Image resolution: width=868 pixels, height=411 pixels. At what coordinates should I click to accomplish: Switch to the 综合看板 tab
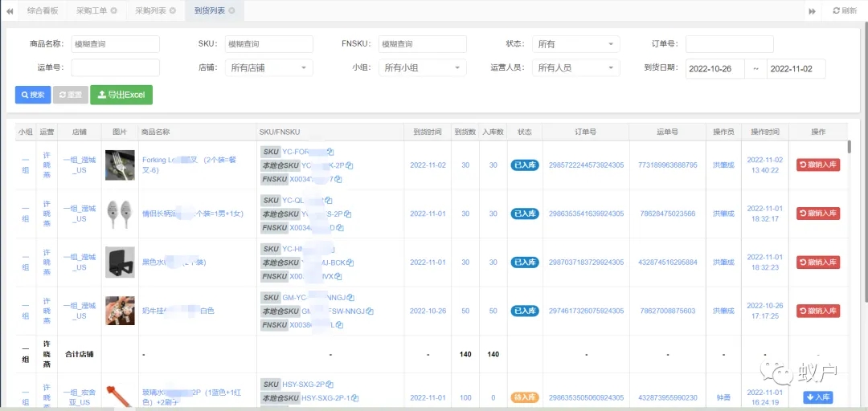[x=43, y=10]
